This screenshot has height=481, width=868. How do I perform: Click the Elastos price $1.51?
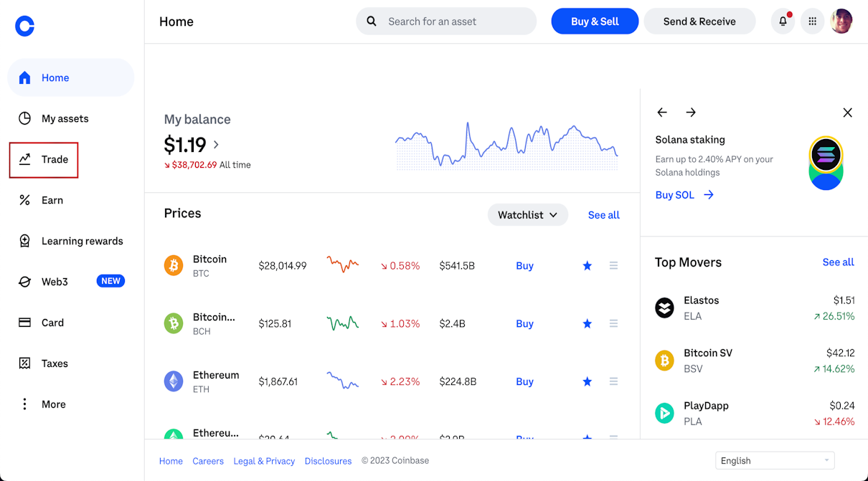click(x=844, y=300)
